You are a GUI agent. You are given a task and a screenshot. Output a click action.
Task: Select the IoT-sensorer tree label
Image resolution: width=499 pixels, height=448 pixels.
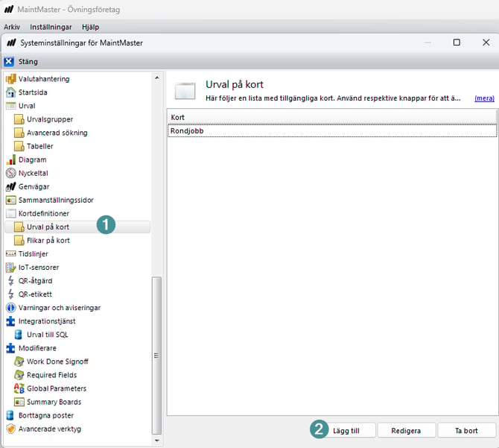coord(39,268)
